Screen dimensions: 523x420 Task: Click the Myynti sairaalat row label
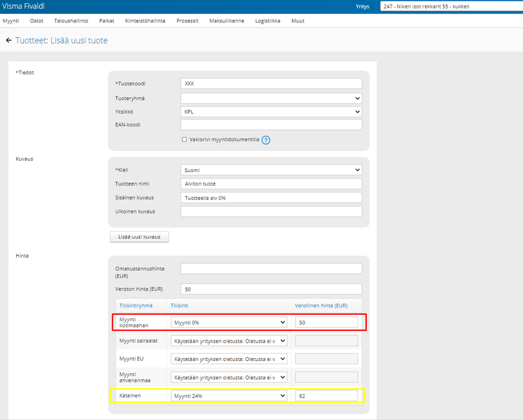(138, 340)
